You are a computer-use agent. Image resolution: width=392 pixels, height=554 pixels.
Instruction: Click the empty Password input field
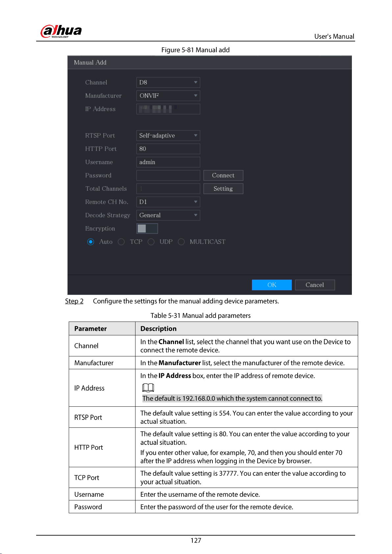coord(168,176)
